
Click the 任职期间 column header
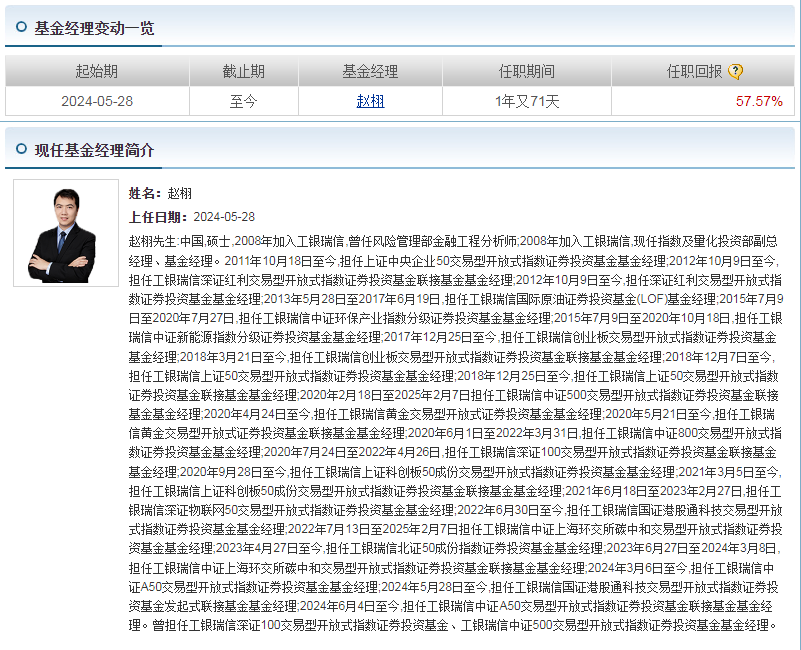527,71
